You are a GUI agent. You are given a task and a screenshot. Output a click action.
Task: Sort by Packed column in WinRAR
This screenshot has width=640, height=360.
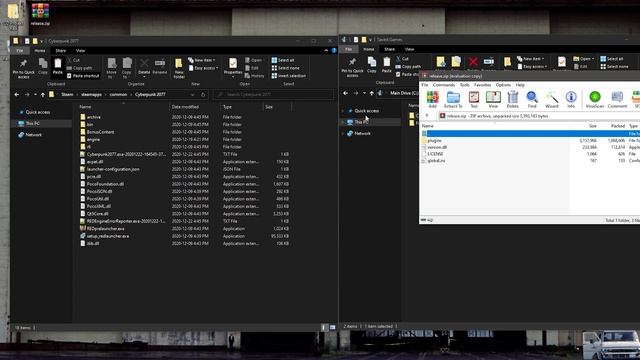click(x=618, y=126)
